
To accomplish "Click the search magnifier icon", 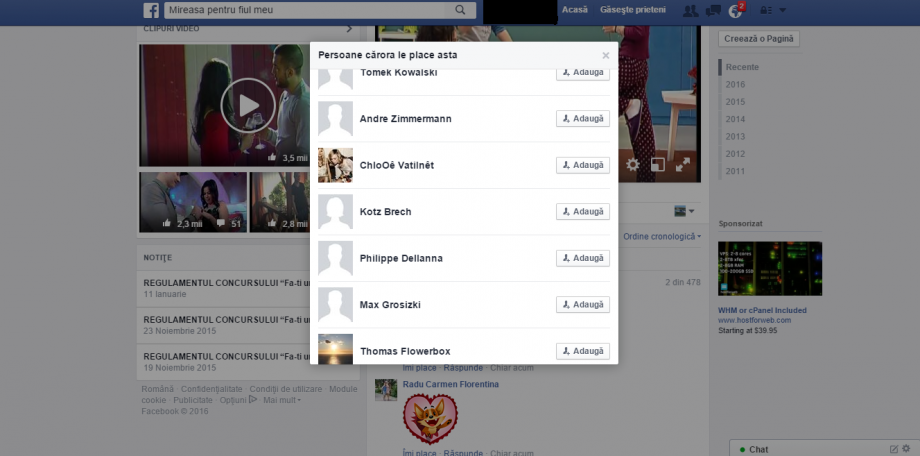I will (461, 10).
